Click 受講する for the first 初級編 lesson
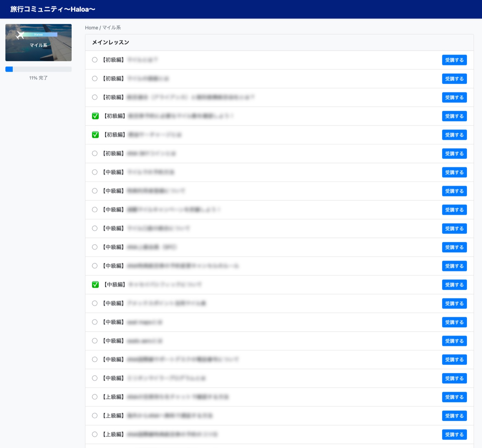Screen dimensions: 482x448 coord(454,60)
